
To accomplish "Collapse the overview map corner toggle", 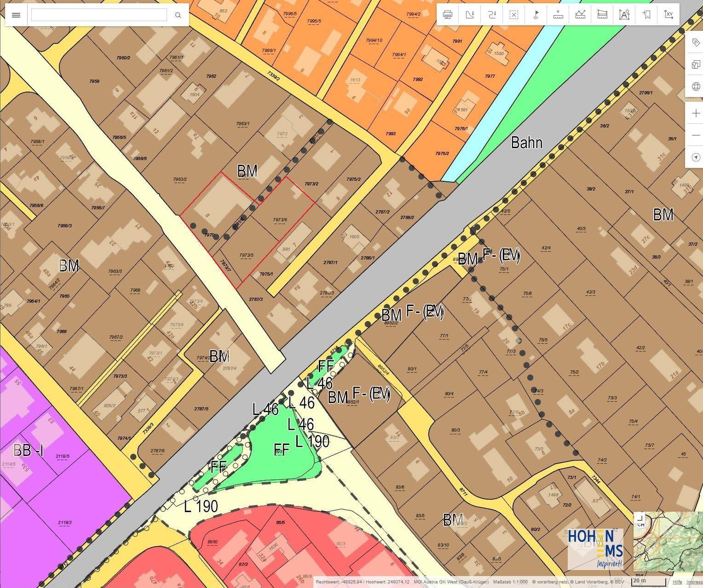I will coord(640,519).
